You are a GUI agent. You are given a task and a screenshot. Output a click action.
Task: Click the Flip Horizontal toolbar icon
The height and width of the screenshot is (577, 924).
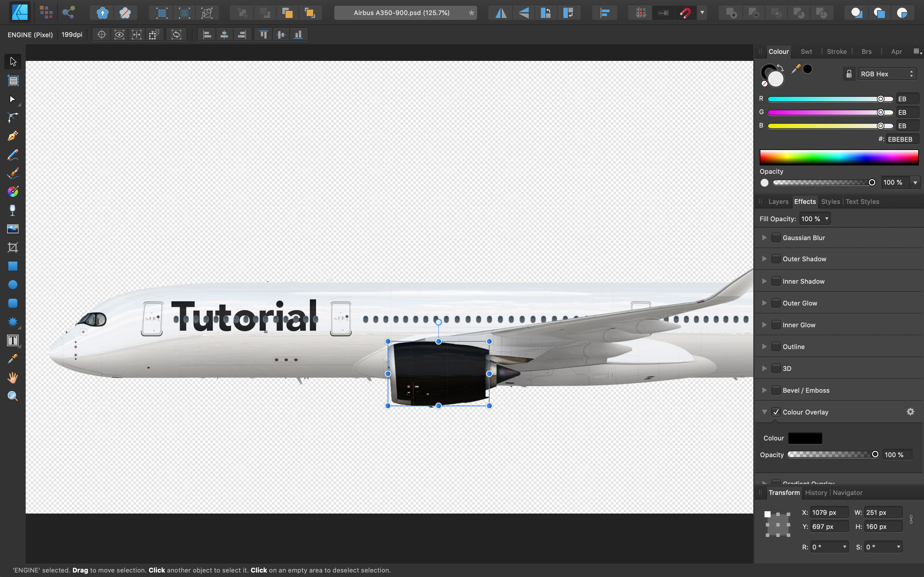coord(501,13)
